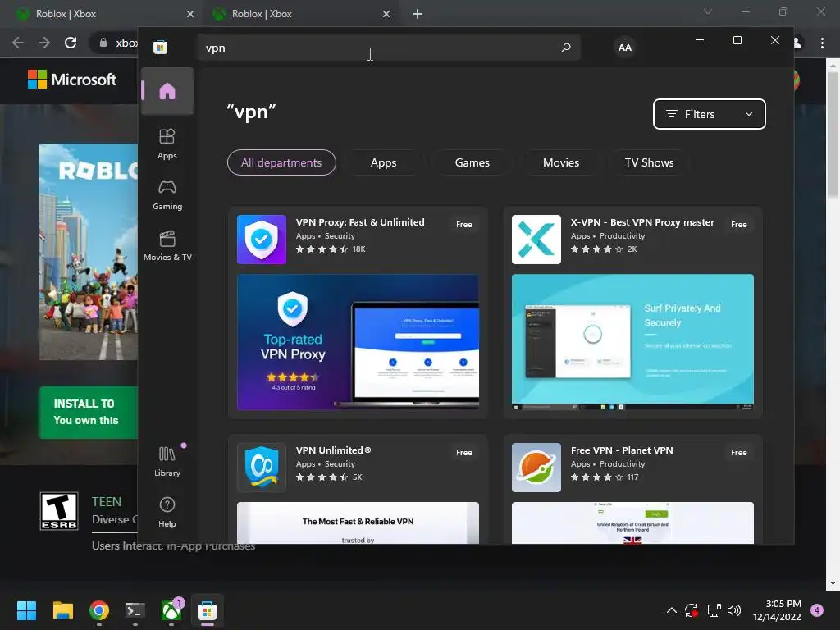
Task: Click the VPN Unlimited app icon
Action: 262,468
